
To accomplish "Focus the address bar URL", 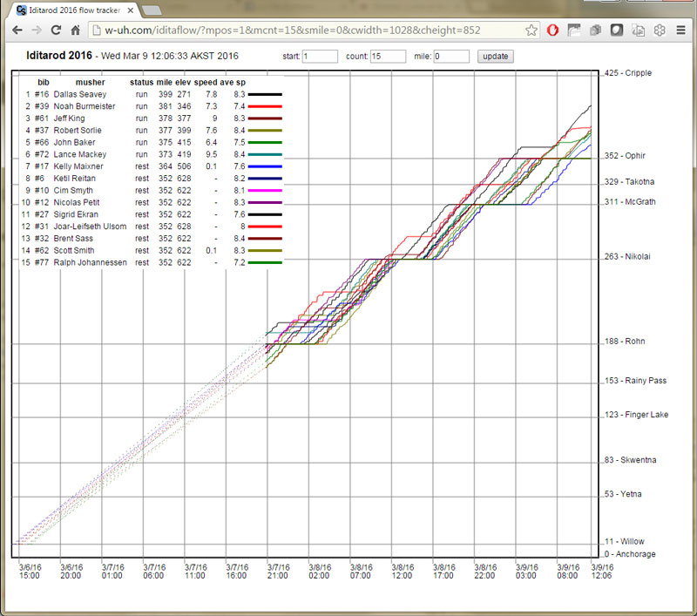I will point(293,30).
